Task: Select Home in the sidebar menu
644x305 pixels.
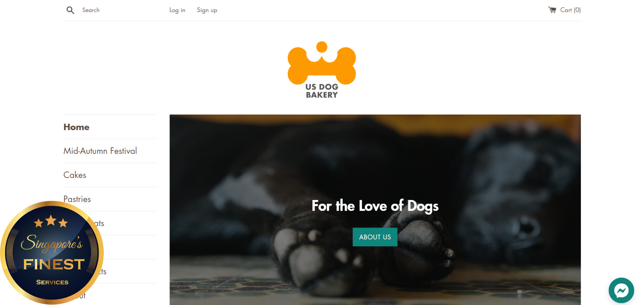Action: [x=76, y=127]
